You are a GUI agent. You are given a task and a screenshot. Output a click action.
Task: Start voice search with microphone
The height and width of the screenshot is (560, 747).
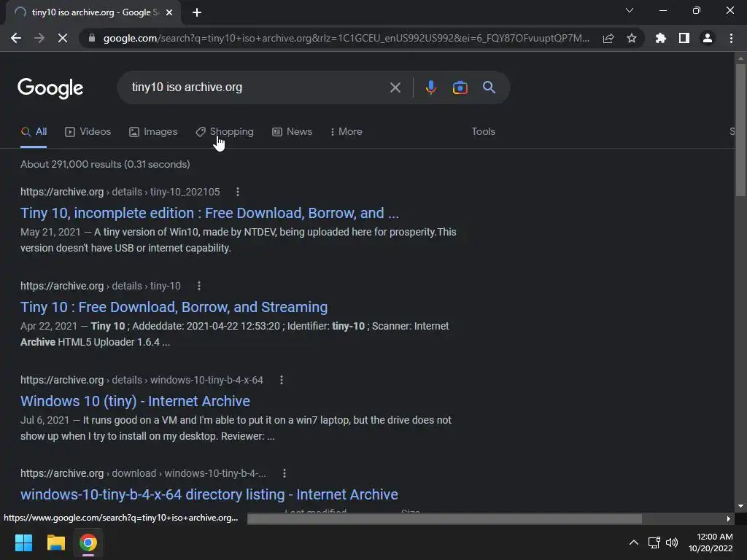pos(430,87)
